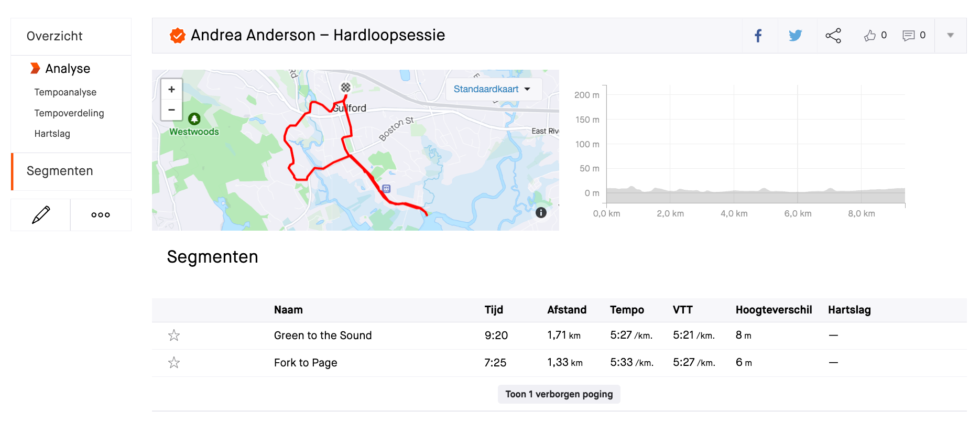Screen dimensions: 980x433
Task: Click the map info icon
Action: 541,212
